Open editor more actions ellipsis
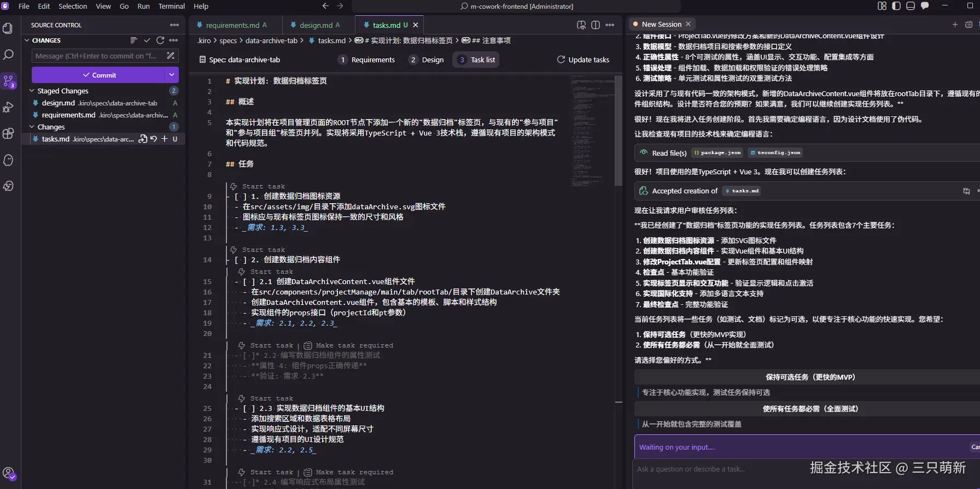 tap(610, 25)
